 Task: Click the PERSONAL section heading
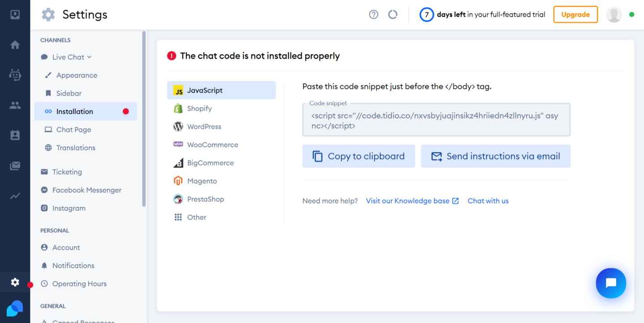pos(55,231)
